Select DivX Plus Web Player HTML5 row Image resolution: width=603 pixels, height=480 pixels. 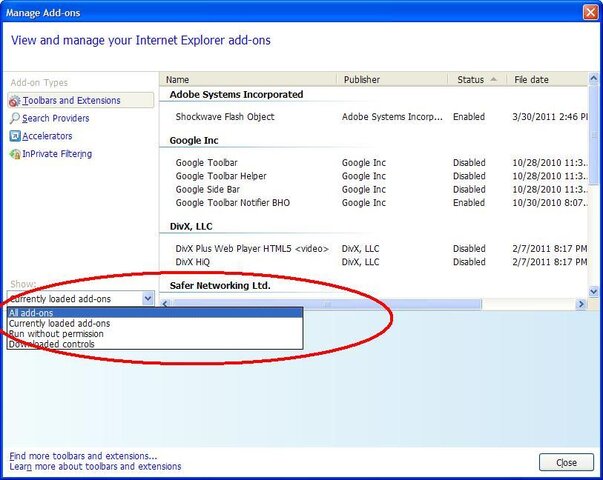pos(374,248)
